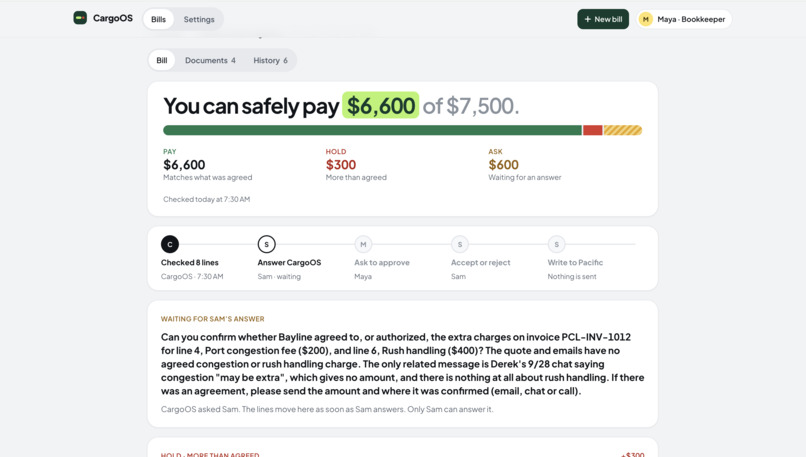The image size is (806, 457).
Task: Click the 'Accept or reject' step label
Action: (481, 263)
